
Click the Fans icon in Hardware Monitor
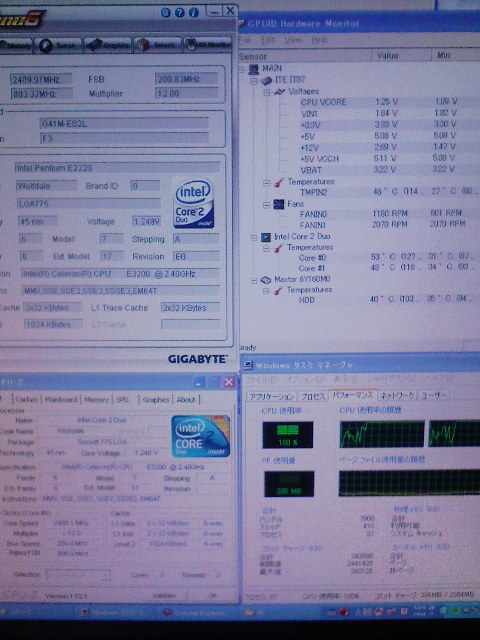pyautogui.click(x=279, y=204)
